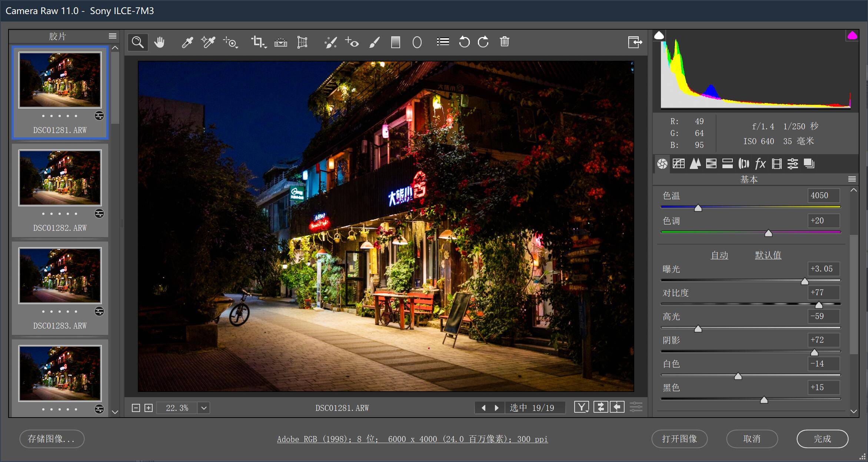Open workflow options link Adobe RGB

(x=412, y=439)
